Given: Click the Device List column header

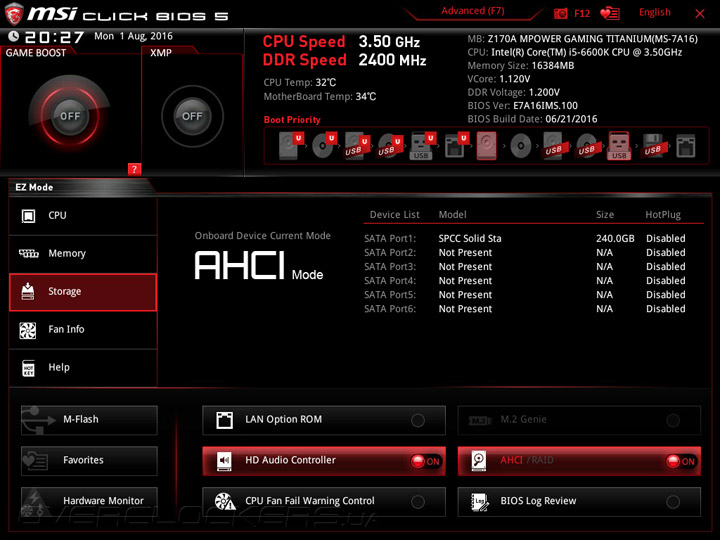Looking at the screenshot, I should [x=394, y=214].
